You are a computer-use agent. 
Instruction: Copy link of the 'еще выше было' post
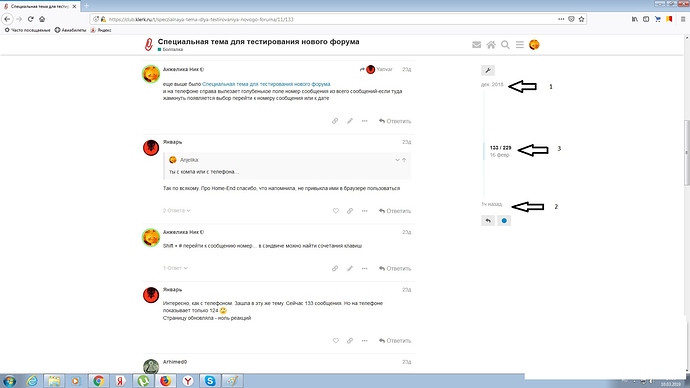[335, 121]
